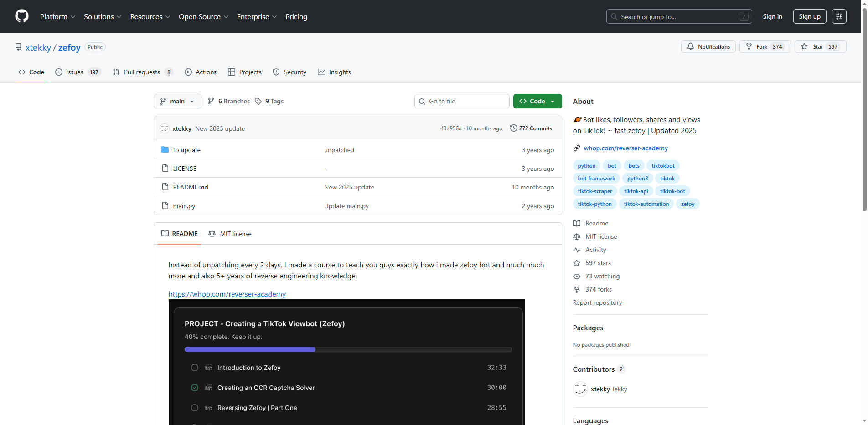Open the README whop.com reverser-academy URL
This screenshot has height=425, width=868.
pyautogui.click(x=227, y=294)
